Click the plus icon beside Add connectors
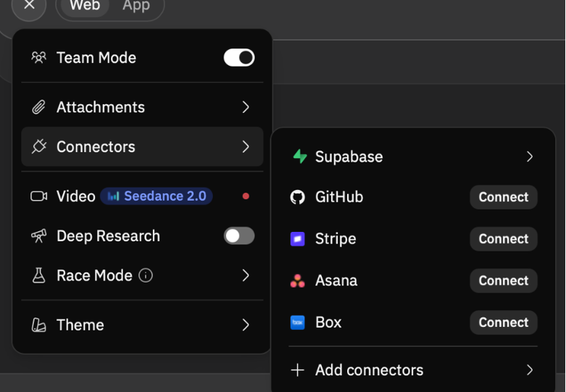The width and height of the screenshot is (566, 392). pyautogui.click(x=297, y=370)
